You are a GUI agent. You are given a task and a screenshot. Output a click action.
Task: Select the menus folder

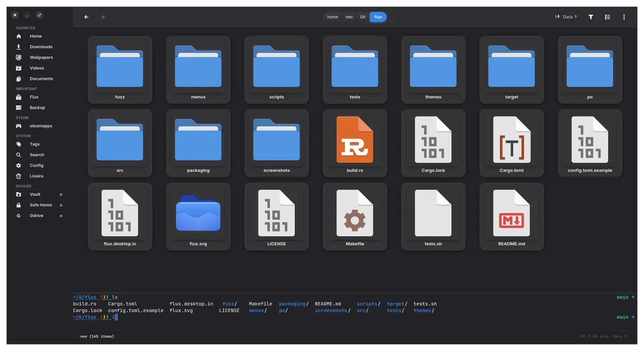tap(198, 69)
